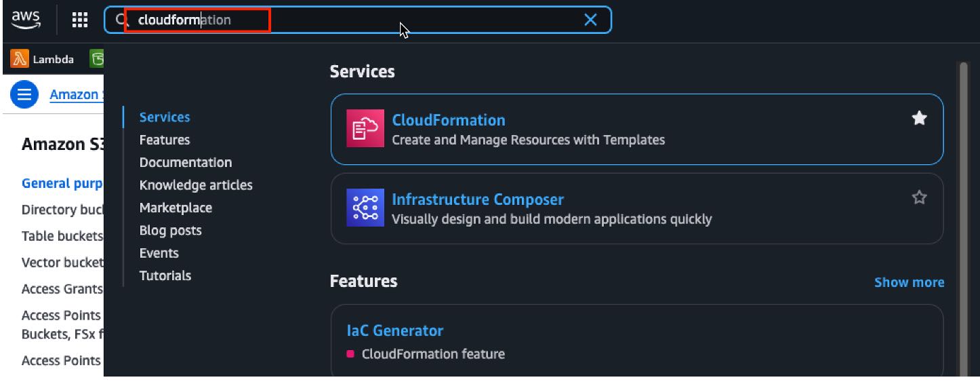Open the CloudFormation service link

tap(449, 120)
